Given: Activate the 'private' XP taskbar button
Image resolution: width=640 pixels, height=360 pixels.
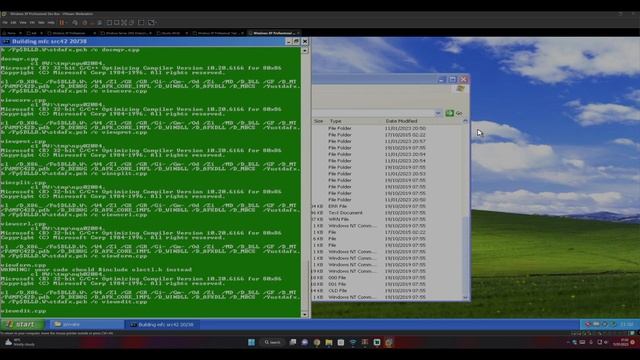Looking at the screenshot, I should tap(87, 324).
